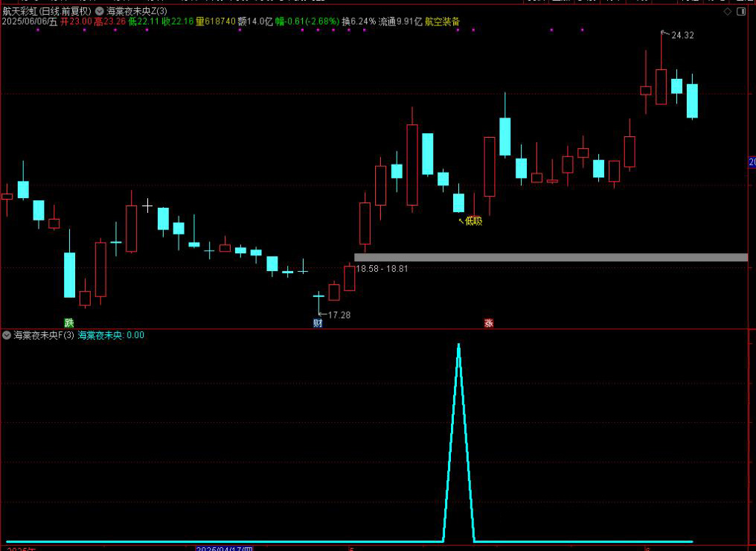This screenshot has width=756, height=551.
Task: Click the 航空装备 sector link
Action: click(442, 22)
